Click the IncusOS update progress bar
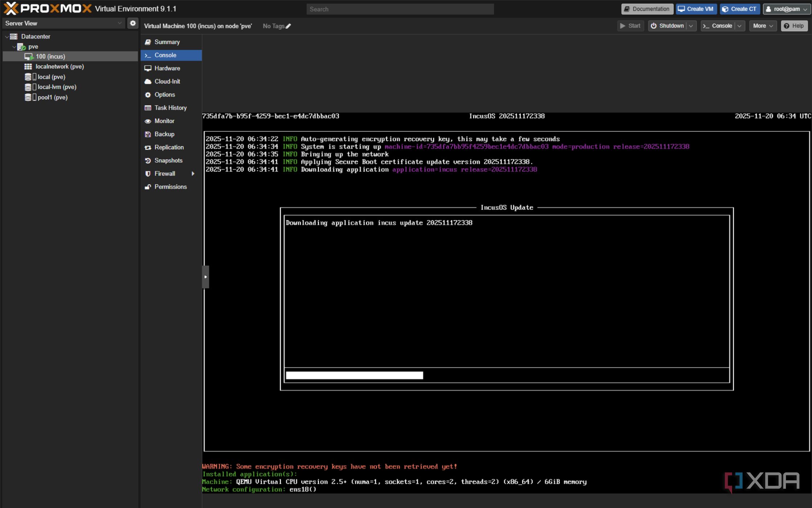 pyautogui.click(x=507, y=375)
